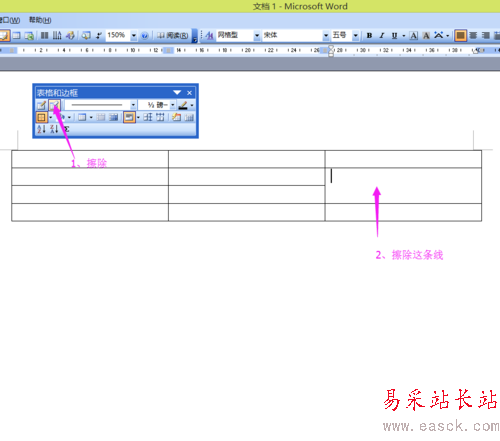The width and height of the screenshot is (500, 441).
Task: Click the Align Right icon
Action: click(x=486, y=35)
